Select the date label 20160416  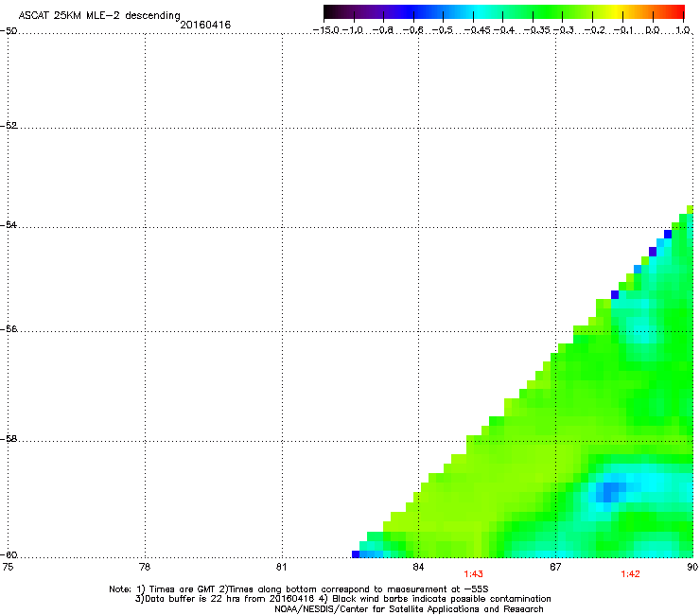point(205,25)
